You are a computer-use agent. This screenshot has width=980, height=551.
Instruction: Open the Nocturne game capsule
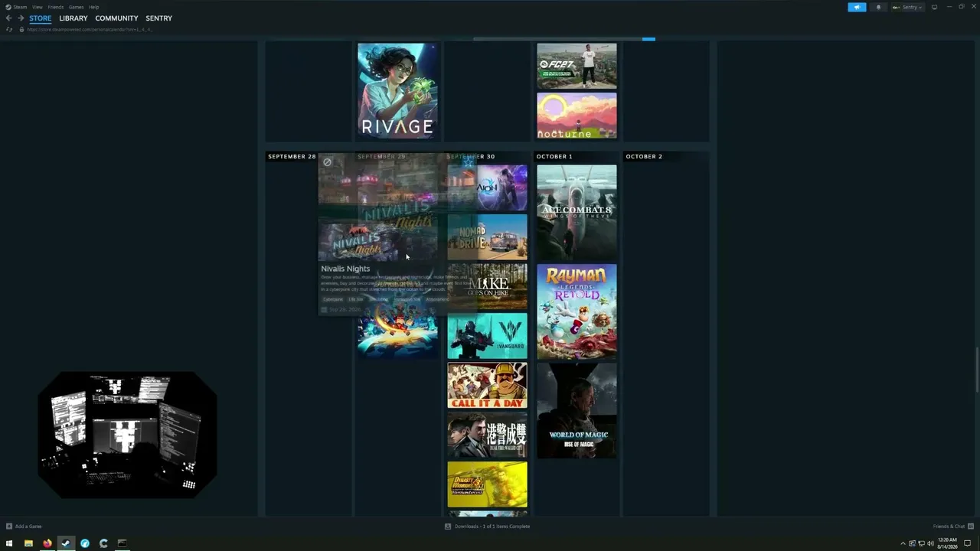(577, 116)
